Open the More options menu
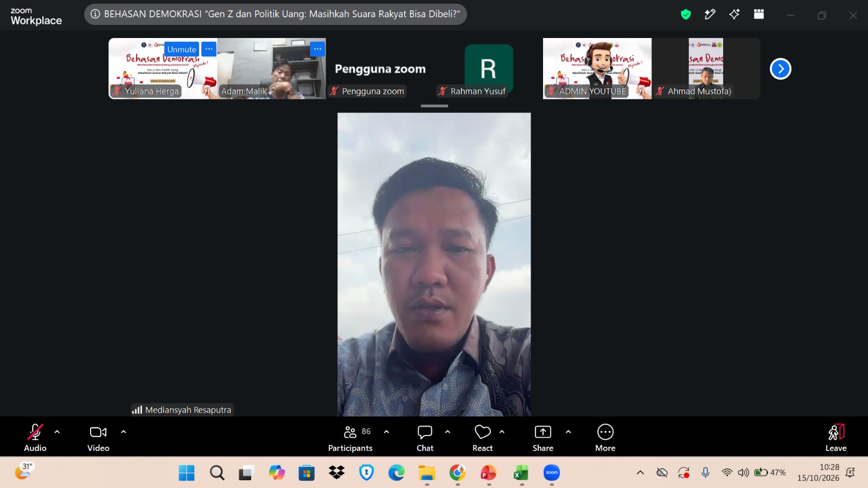Image resolution: width=868 pixels, height=488 pixels. 605,438
